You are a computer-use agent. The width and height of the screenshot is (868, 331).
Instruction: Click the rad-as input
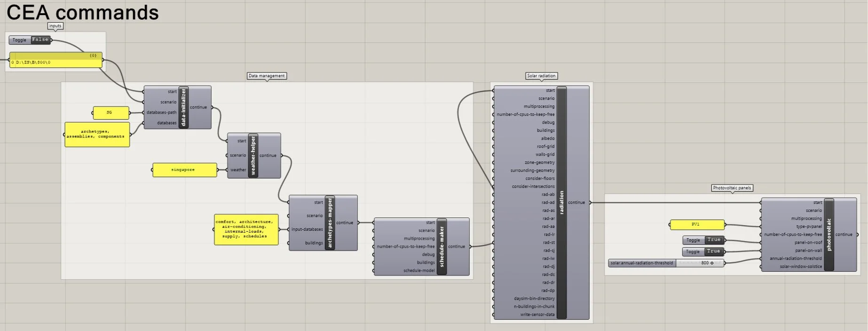[x=549, y=210]
